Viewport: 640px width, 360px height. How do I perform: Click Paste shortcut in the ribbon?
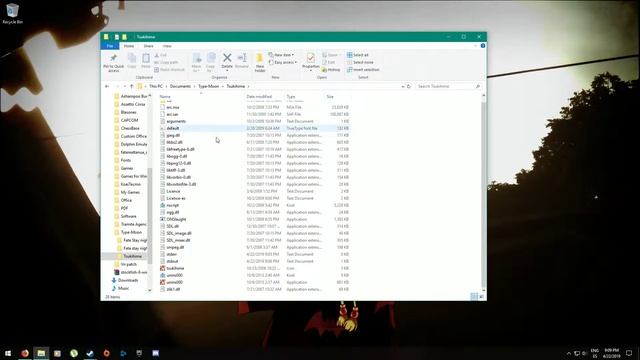[169, 70]
